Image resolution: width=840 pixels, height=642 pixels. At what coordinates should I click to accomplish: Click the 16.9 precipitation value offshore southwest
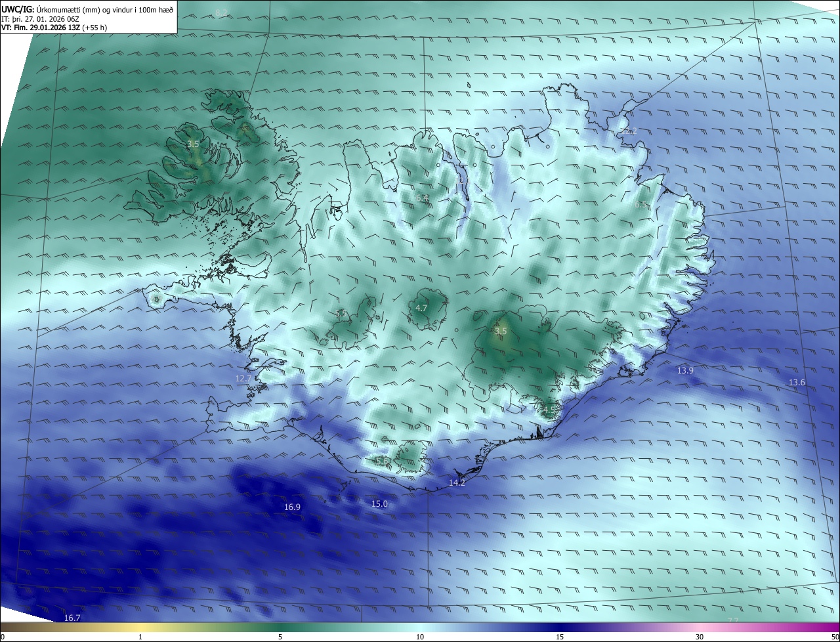[292, 507]
